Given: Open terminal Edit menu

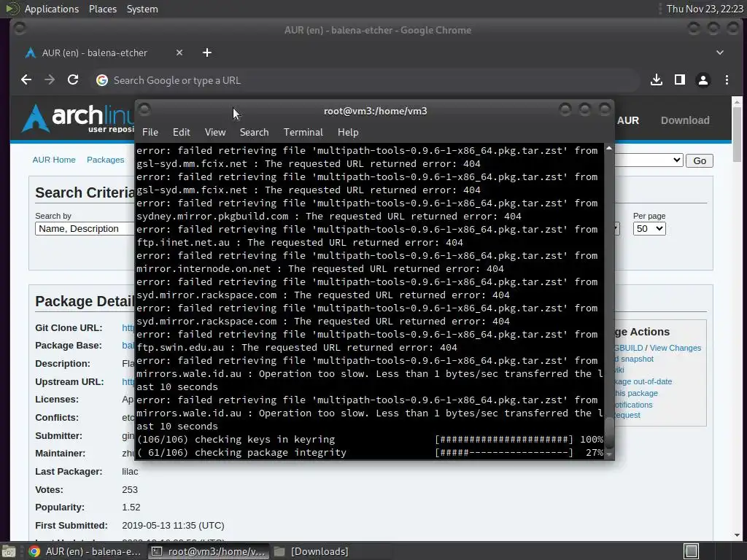Looking at the screenshot, I should point(181,133).
